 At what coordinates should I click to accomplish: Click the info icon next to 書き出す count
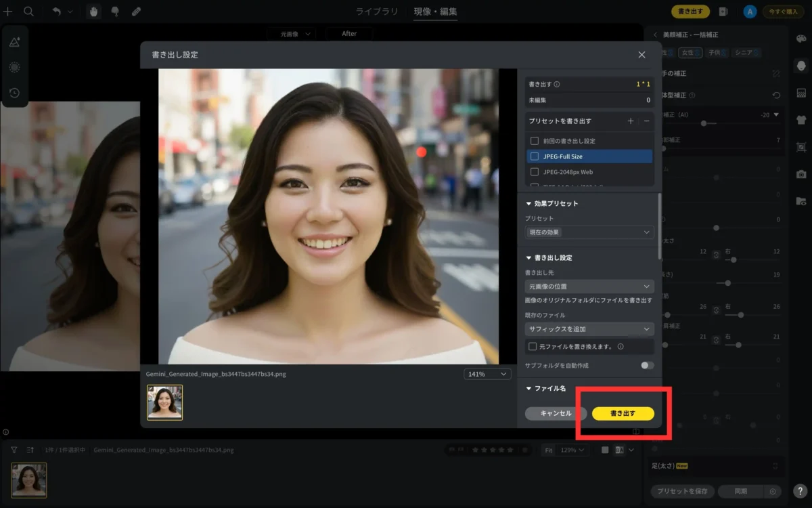557,85
